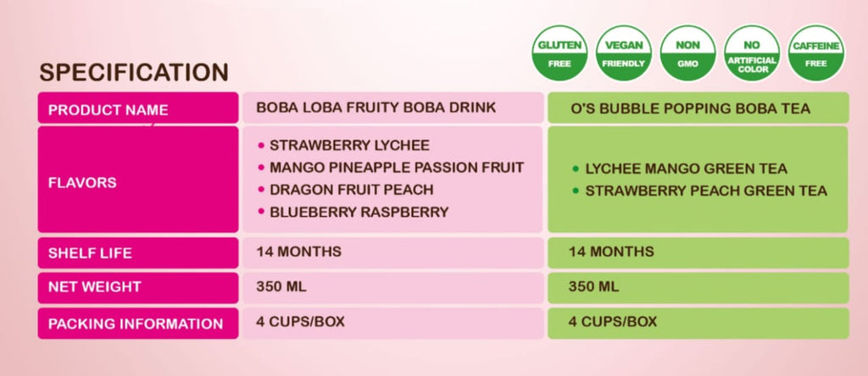The width and height of the screenshot is (868, 376).
Task: Click the Strawberry Lychee flavor
Action: [349, 146]
